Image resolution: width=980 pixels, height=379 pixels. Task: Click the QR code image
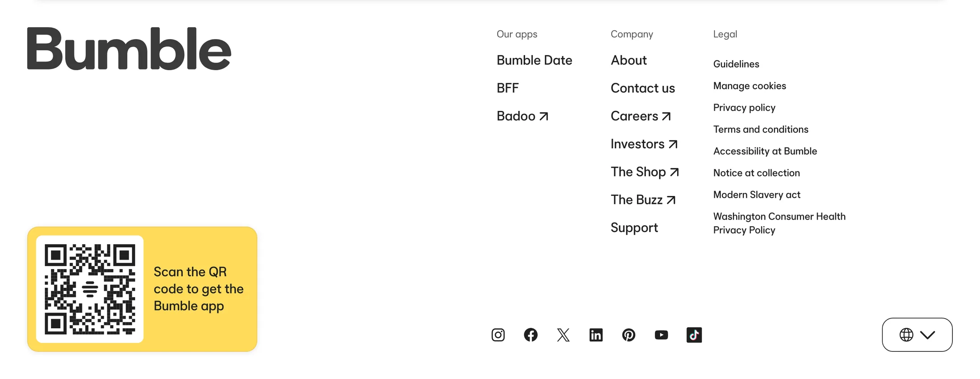(90, 289)
